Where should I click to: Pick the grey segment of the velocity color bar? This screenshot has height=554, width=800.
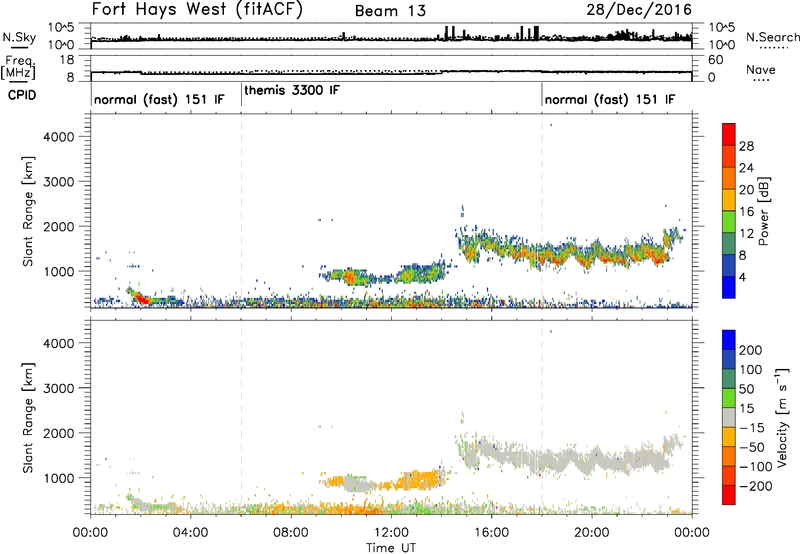[x=729, y=417]
